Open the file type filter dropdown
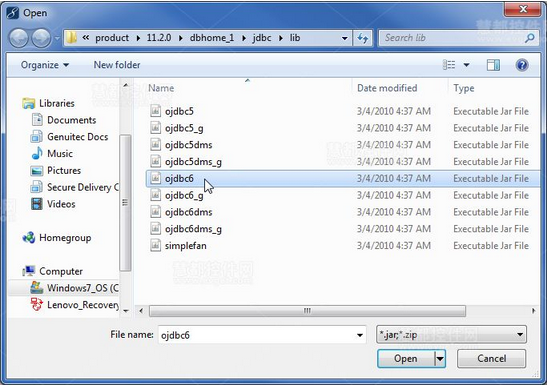This screenshot has width=548, height=385. 451,335
